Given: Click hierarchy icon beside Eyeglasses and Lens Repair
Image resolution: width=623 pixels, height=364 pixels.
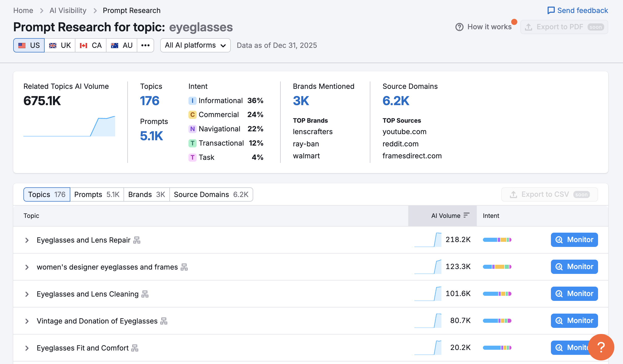Looking at the screenshot, I should coord(137,240).
